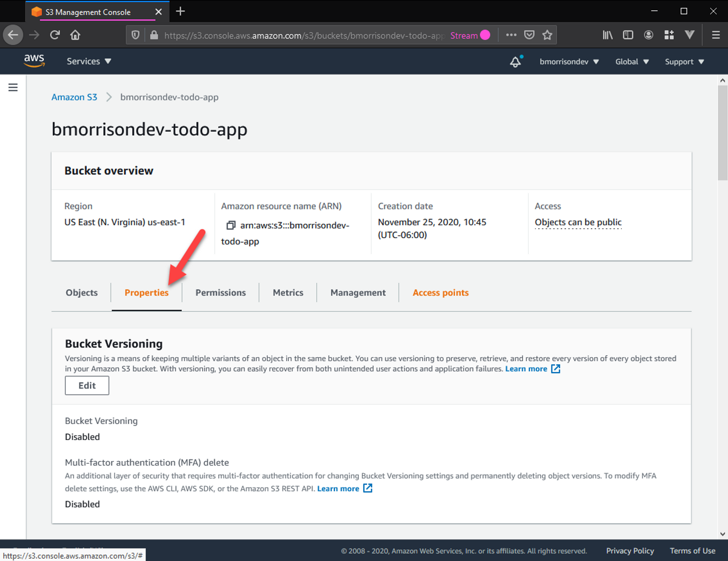Open Learn more link for Bucket Versioning

pos(526,369)
